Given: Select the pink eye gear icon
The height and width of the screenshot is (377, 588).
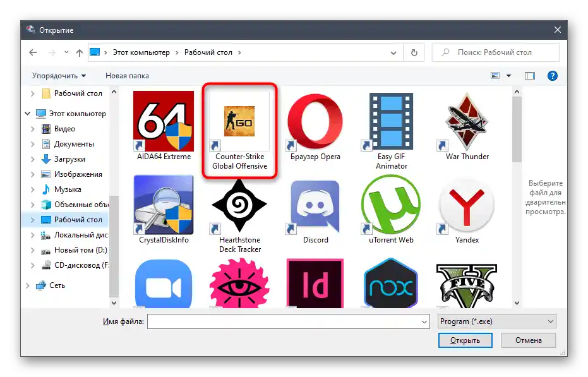Looking at the screenshot, I should (239, 283).
